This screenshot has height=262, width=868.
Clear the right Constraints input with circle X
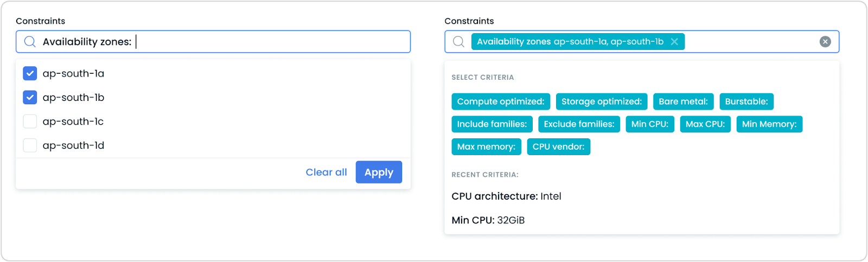click(x=825, y=42)
